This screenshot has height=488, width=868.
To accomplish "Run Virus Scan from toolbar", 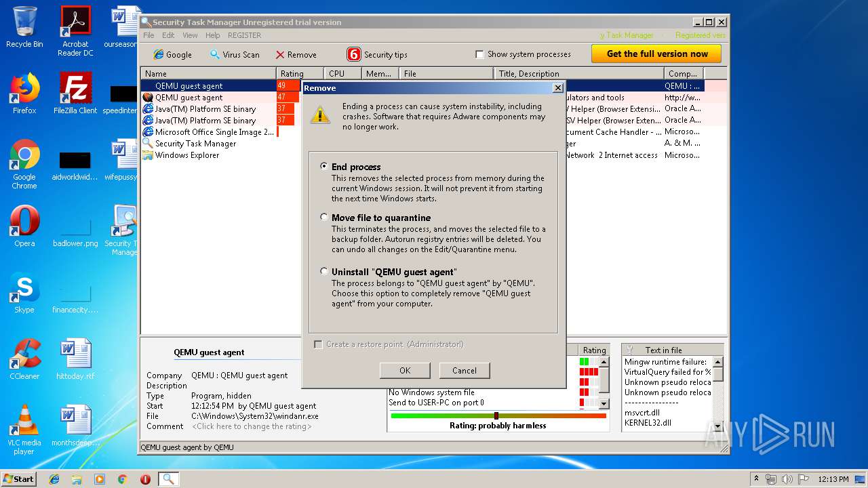I will click(x=235, y=54).
